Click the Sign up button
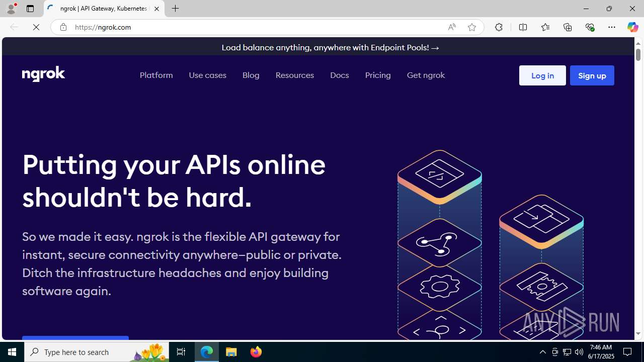 tap(592, 75)
